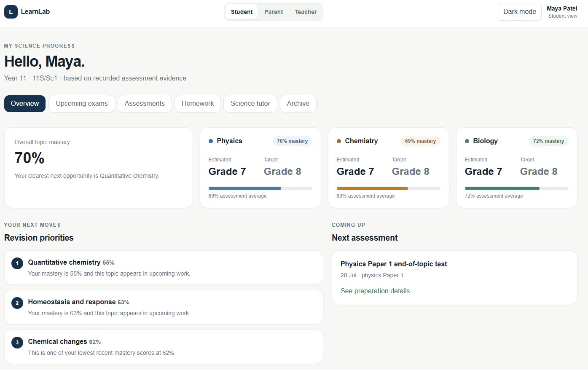Click the number 1 priority badge
588x370 pixels.
point(17,263)
